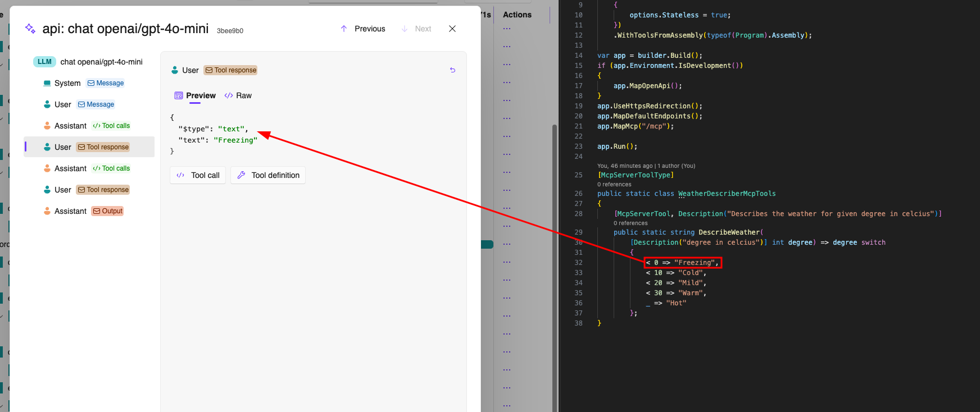Click the Tool response badge in message header

230,70
